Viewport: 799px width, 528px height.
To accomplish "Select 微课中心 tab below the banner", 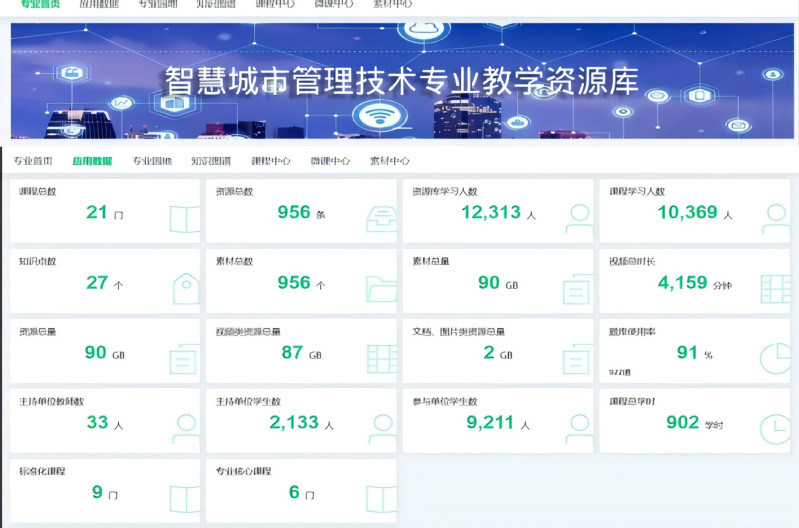I will (330, 161).
